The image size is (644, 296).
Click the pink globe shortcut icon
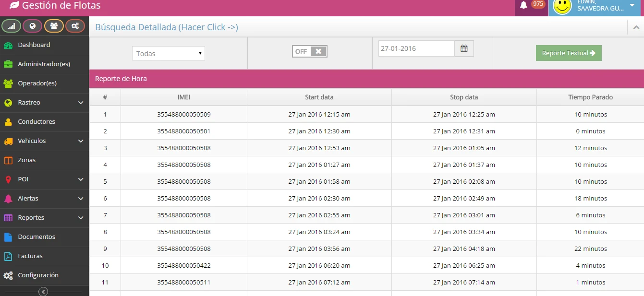coord(33,26)
